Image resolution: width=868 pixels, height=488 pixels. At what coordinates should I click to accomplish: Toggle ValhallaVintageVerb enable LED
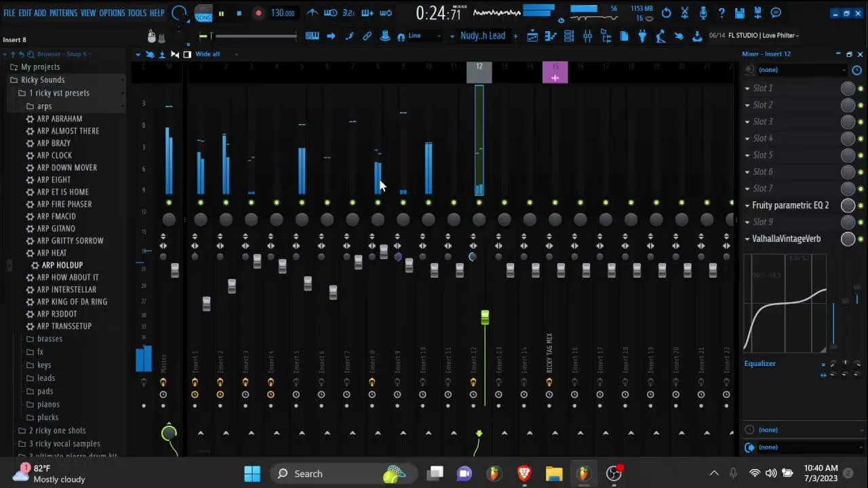[861, 240]
